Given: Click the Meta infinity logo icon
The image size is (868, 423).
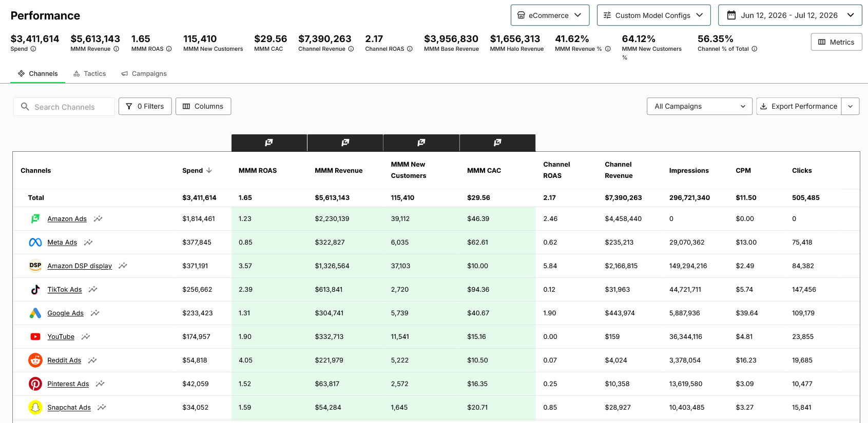Looking at the screenshot, I should coord(35,243).
